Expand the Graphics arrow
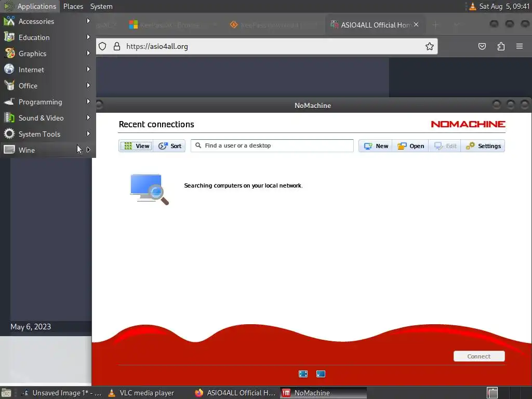 [x=88, y=54]
